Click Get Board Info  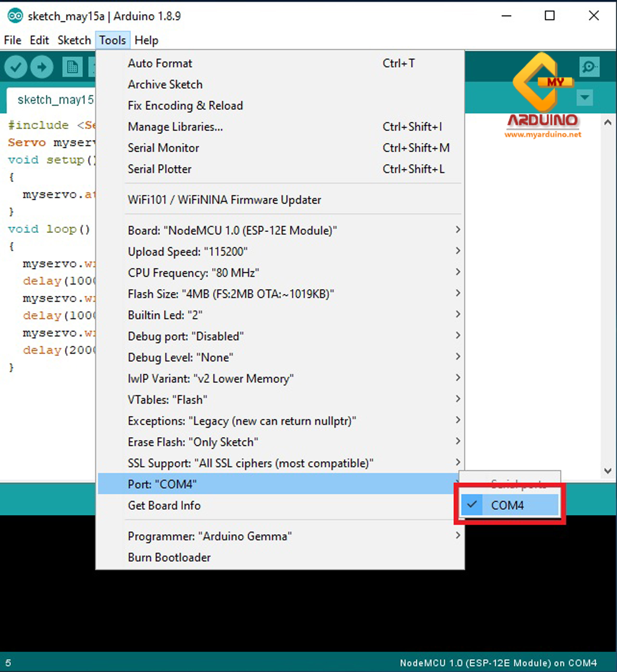pyautogui.click(x=164, y=505)
